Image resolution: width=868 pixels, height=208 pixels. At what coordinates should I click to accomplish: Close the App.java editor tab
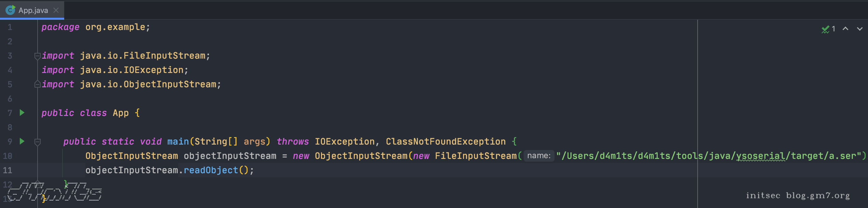56,10
